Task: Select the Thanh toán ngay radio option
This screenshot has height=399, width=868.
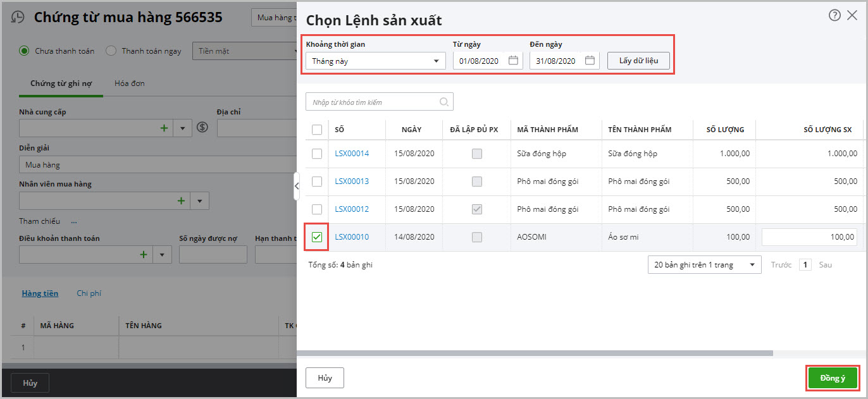Action: [x=111, y=51]
